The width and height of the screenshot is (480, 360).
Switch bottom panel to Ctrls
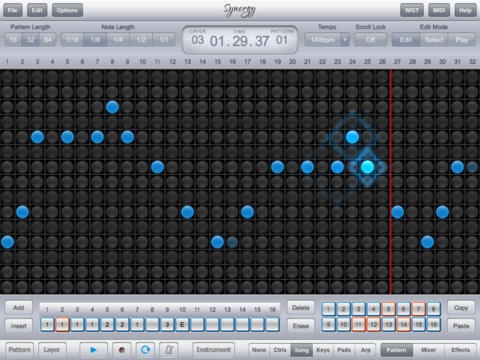coord(280,350)
